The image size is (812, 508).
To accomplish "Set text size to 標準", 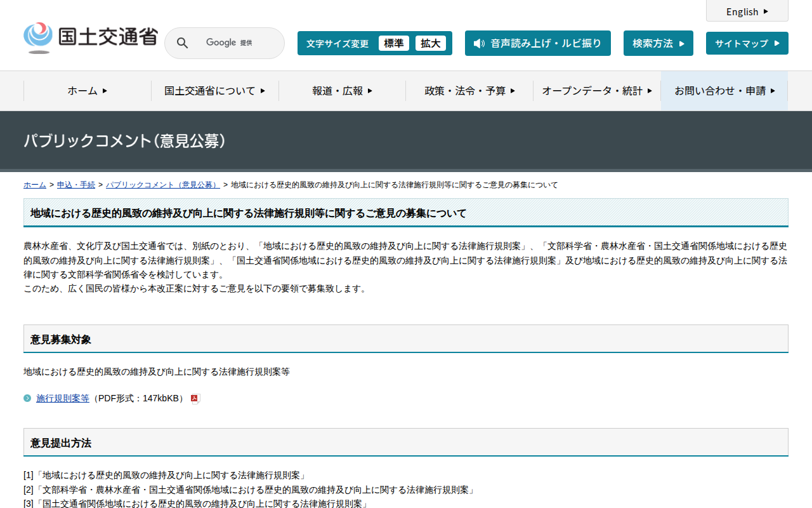I will [x=393, y=43].
